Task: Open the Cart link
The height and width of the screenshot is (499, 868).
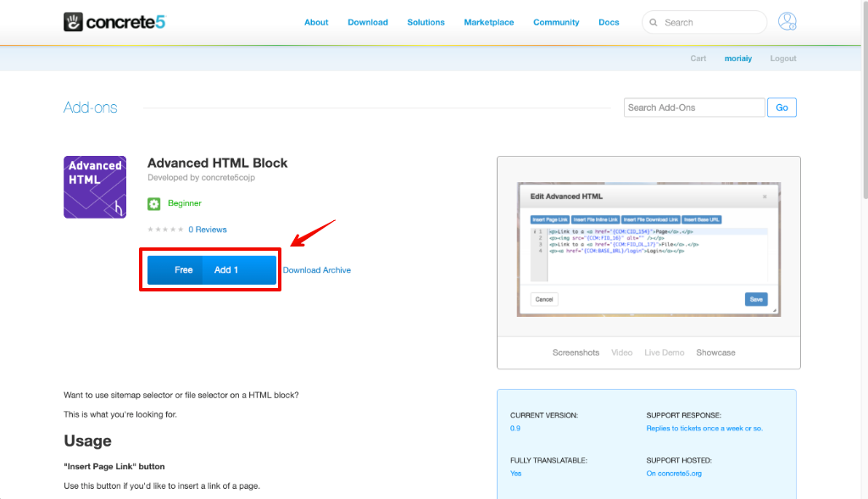Action: pos(698,58)
